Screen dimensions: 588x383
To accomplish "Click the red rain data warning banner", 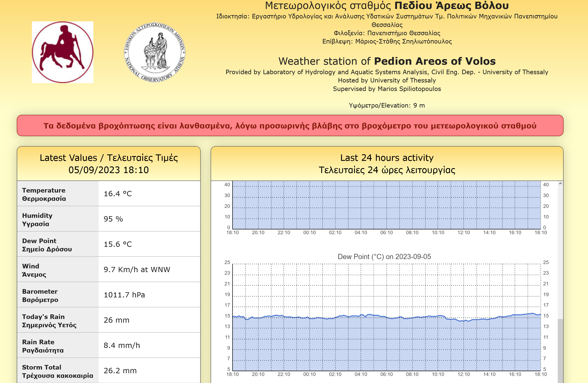I will [290, 126].
